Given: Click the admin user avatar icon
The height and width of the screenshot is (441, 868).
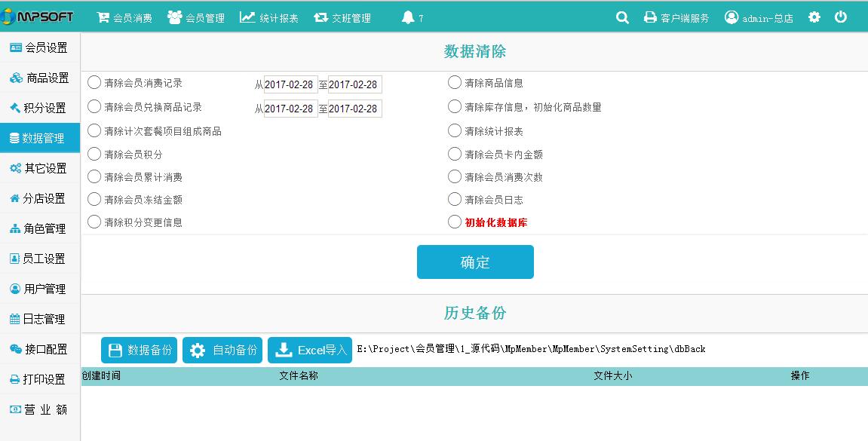Looking at the screenshot, I should coord(732,17).
